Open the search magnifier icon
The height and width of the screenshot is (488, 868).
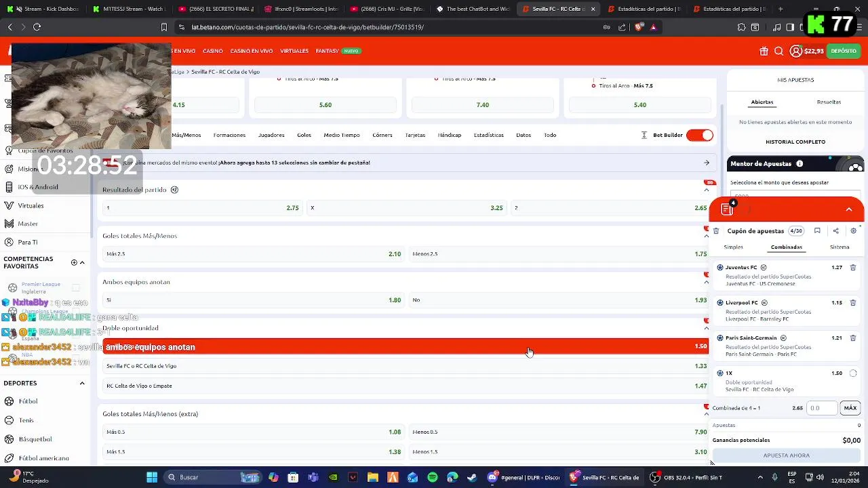point(779,51)
